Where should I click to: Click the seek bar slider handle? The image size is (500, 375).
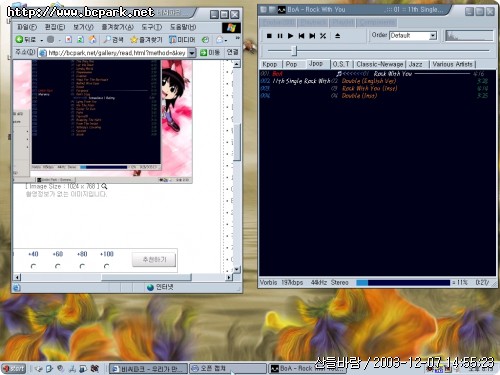(x=294, y=51)
